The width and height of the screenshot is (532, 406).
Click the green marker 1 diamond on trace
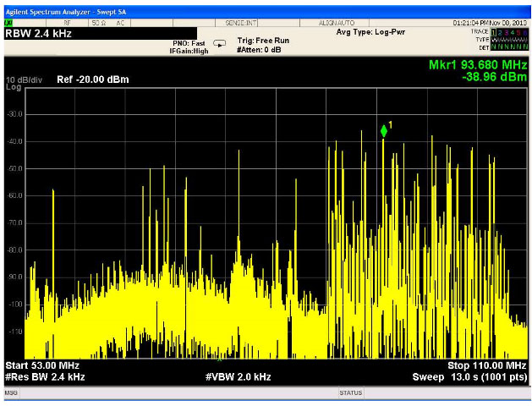click(384, 130)
